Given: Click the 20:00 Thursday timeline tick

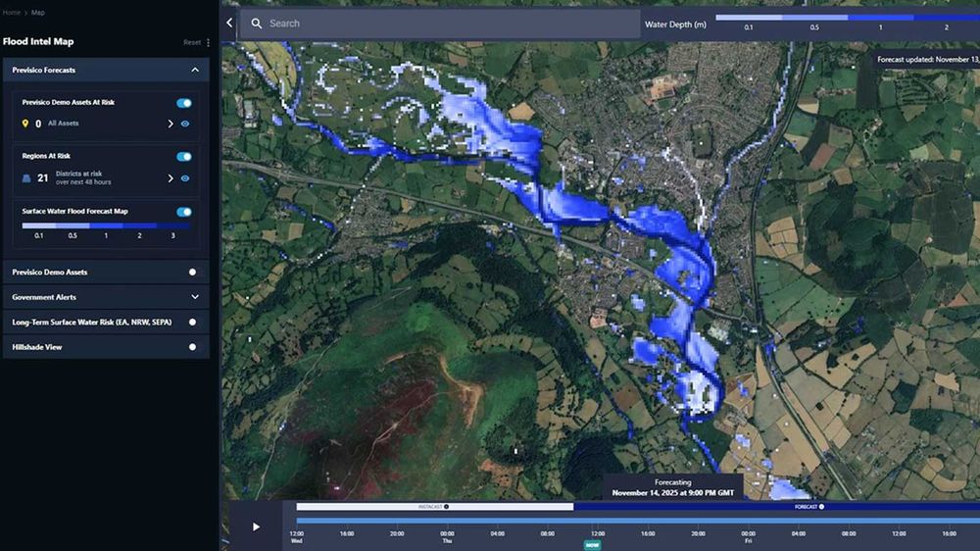Looking at the screenshot, I should click(698, 534).
